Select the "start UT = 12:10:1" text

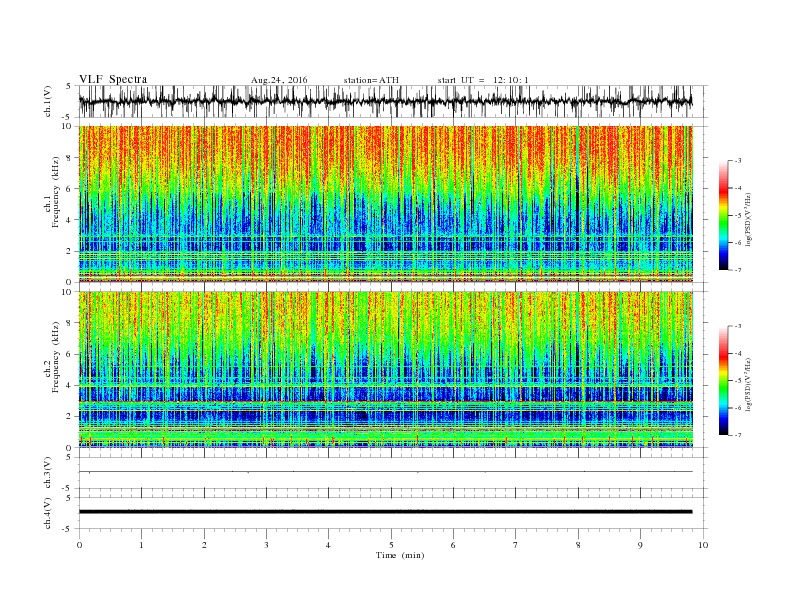tap(483, 80)
